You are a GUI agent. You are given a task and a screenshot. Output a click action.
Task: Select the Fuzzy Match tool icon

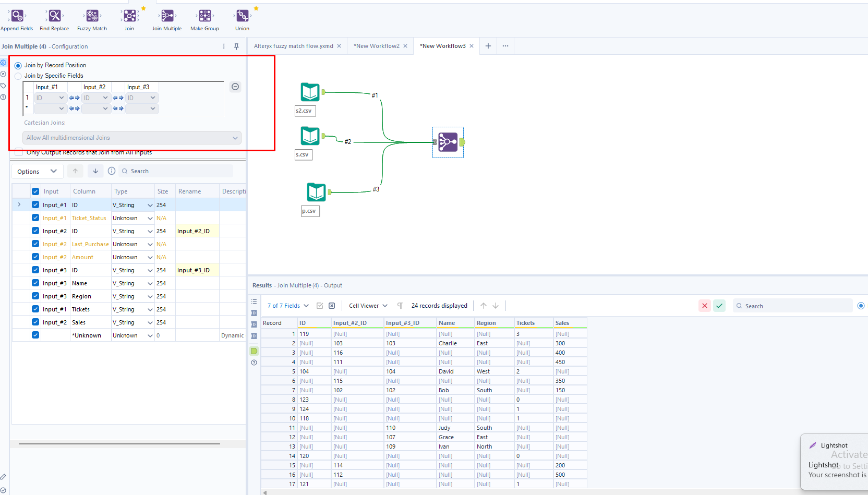(x=92, y=16)
